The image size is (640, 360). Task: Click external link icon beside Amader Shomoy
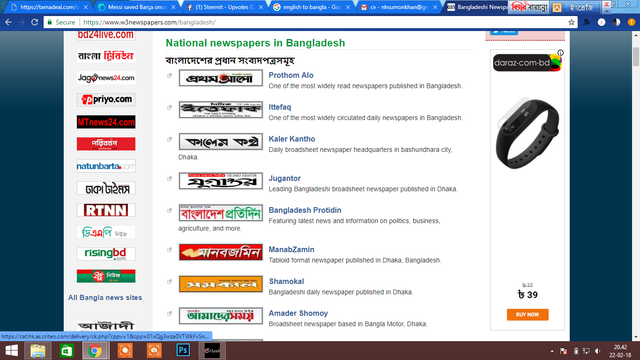169,313
